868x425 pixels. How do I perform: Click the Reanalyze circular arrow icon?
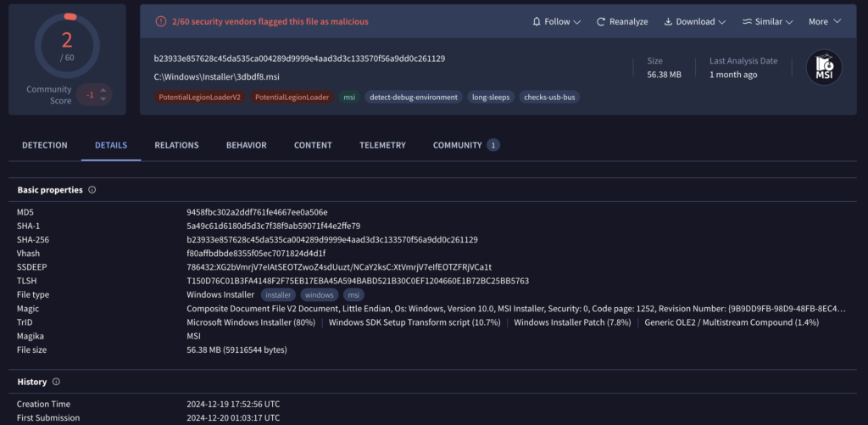pyautogui.click(x=601, y=21)
